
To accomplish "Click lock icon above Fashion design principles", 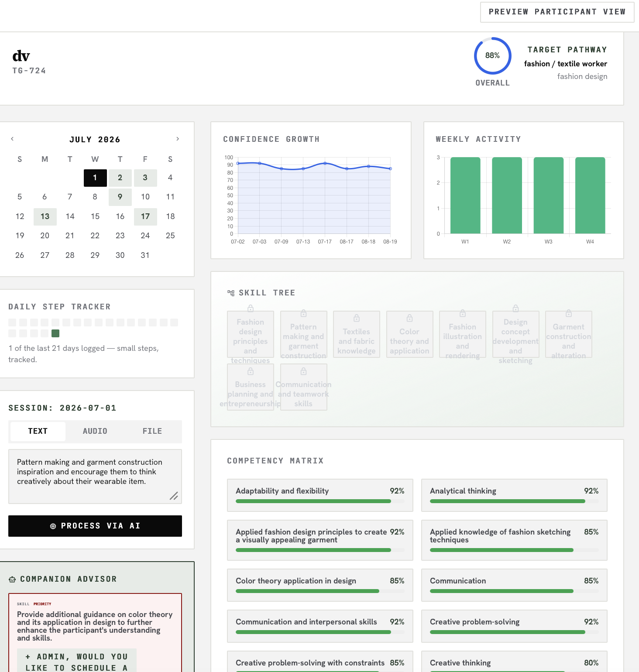I will [251, 309].
